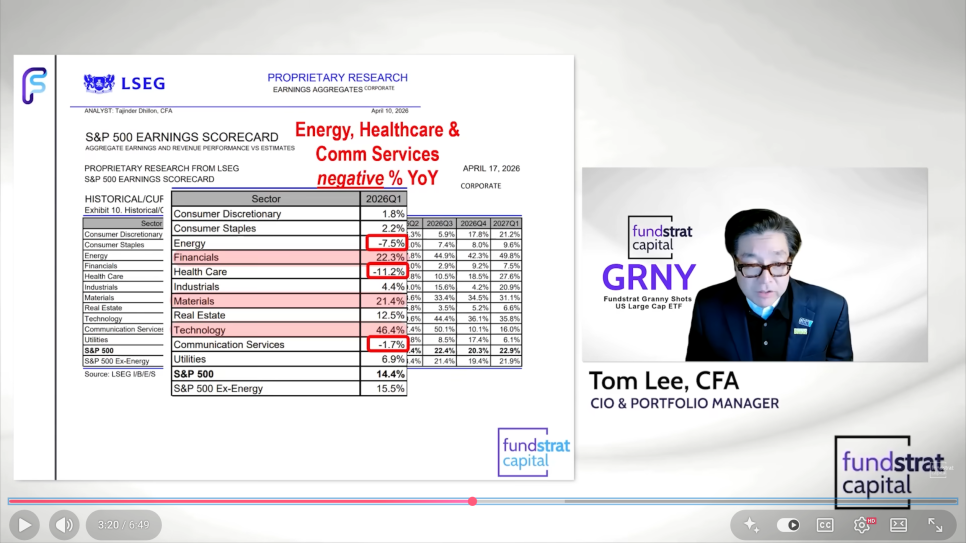Click the Tom Lee webcam video frame
The image size is (966, 543).
(x=755, y=264)
